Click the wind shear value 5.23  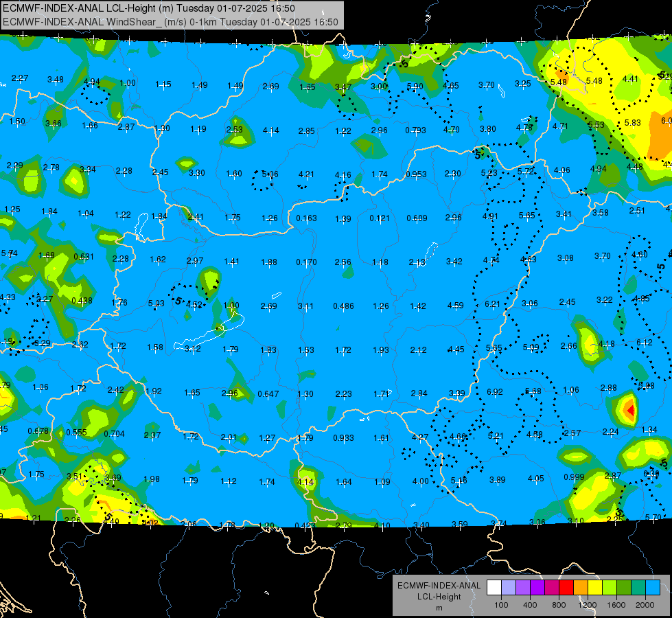point(489,172)
